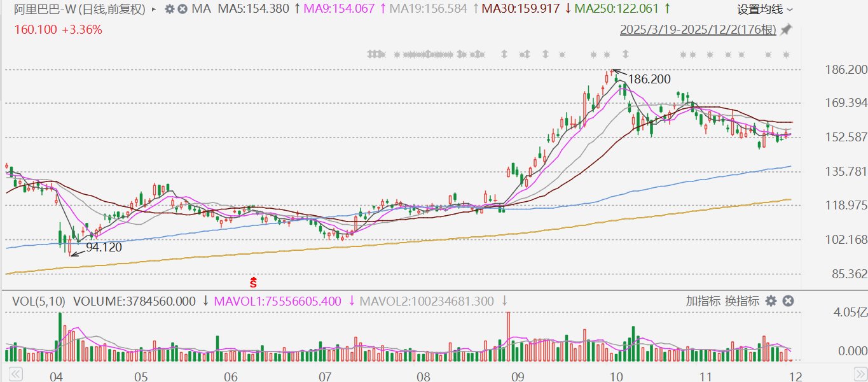This screenshot has height=382, width=868.
Task: Expand the arrow beside 阿里巴巴-W title
Action: coord(153,10)
